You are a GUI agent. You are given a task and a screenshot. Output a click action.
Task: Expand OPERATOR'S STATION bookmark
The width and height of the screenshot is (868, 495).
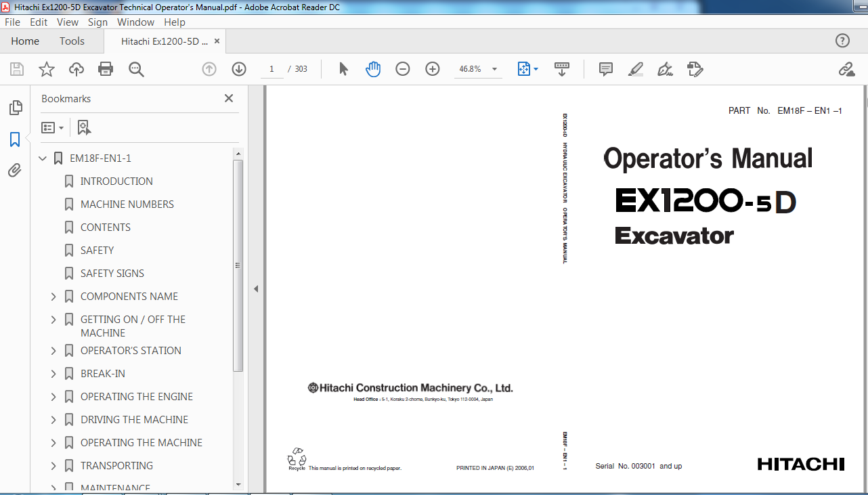click(53, 351)
